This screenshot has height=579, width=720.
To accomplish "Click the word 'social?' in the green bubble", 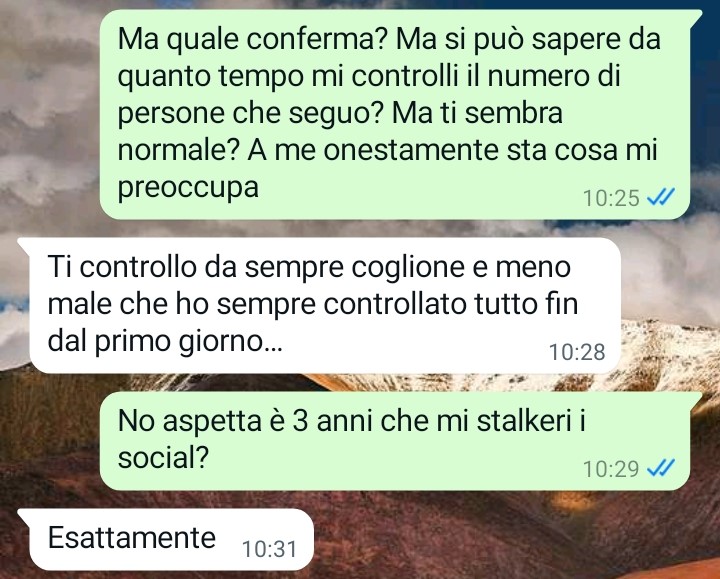I will (x=163, y=458).
